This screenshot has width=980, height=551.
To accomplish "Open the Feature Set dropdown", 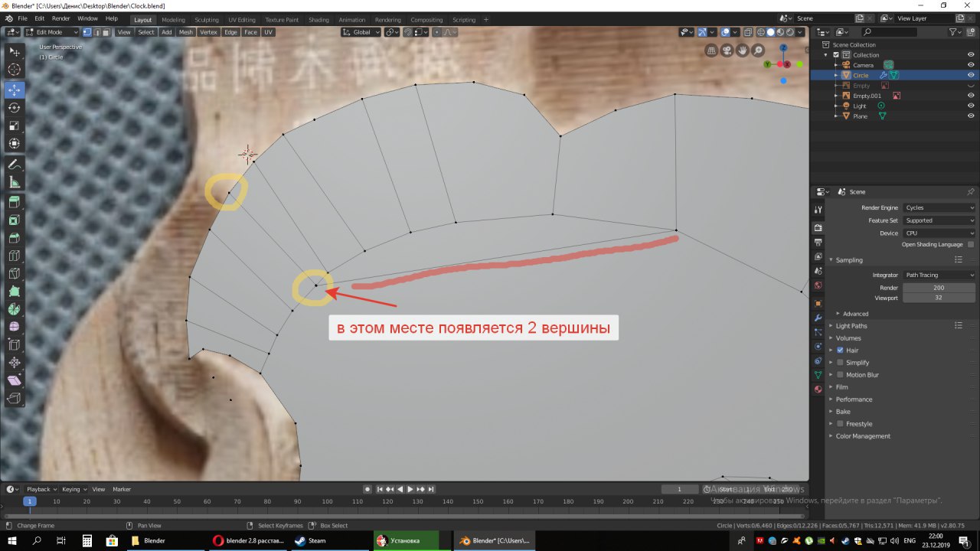I will coord(939,220).
